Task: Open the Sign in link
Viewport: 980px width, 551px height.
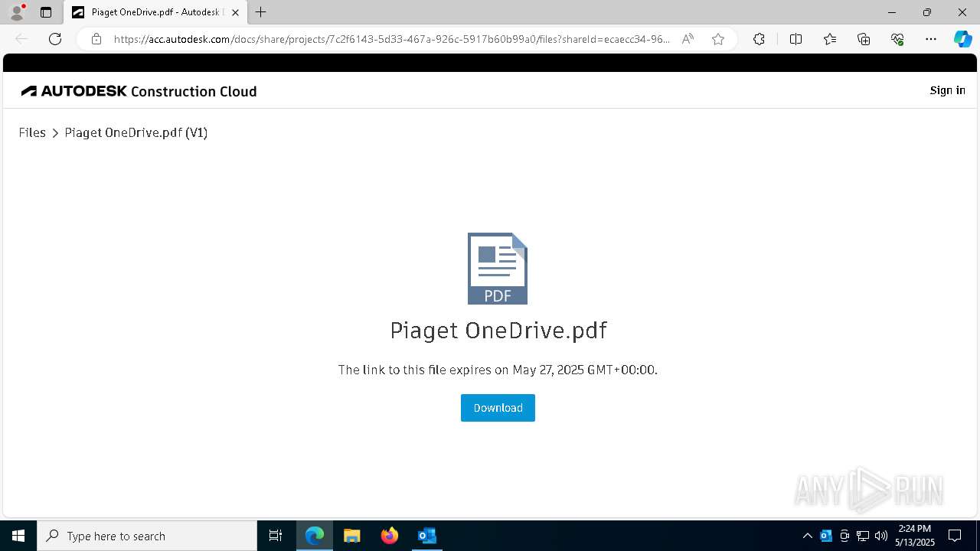Action: point(947,90)
